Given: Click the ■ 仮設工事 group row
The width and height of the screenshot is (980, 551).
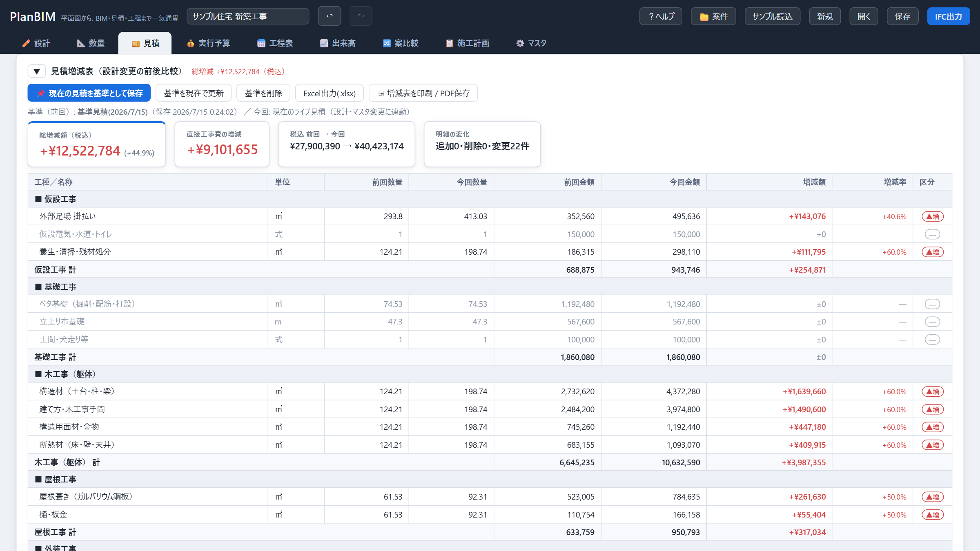Looking at the screenshot, I should click(x=490, y=199).
